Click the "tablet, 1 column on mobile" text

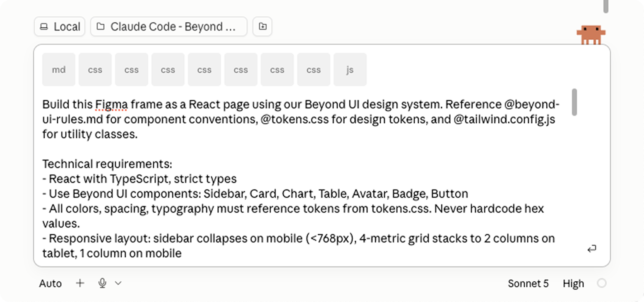(x=112, y=254)
